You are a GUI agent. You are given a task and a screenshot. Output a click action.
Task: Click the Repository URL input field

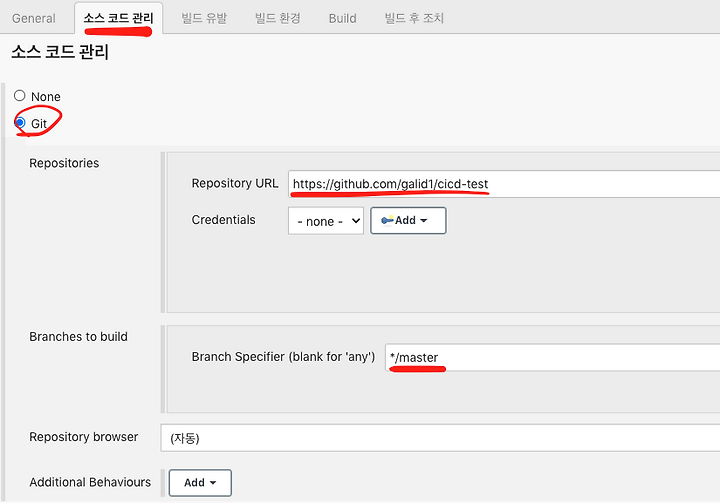pyautogui.click(x=504, y=184)
